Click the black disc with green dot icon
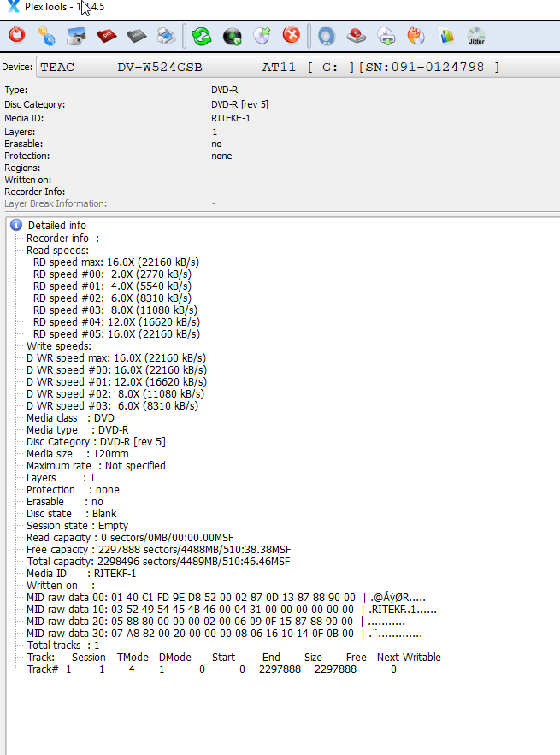The image size is (560, 755). pos(232,37)
